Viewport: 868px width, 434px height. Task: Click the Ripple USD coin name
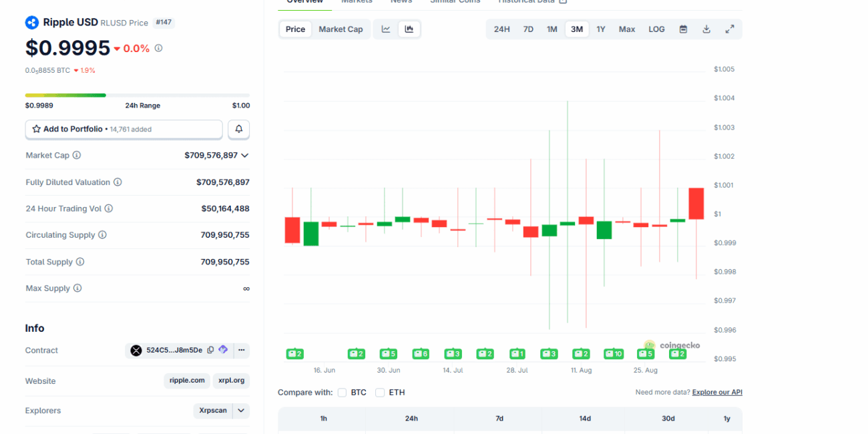click(71, 22)
